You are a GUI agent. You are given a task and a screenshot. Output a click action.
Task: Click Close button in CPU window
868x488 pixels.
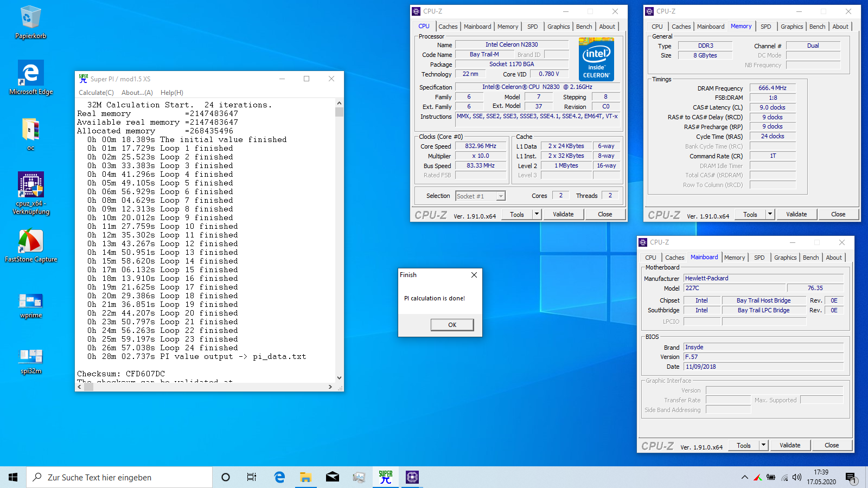coord(605,214)
